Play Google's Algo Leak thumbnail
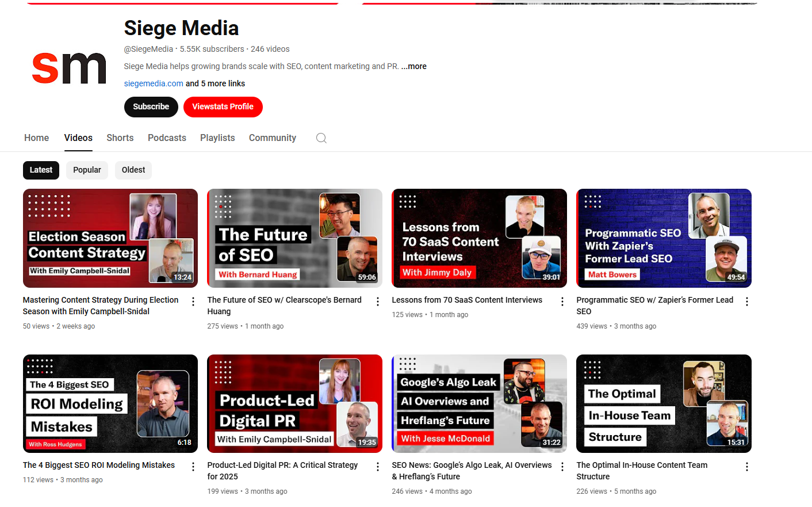Screen dimensions: 812x507 point(480,404)
